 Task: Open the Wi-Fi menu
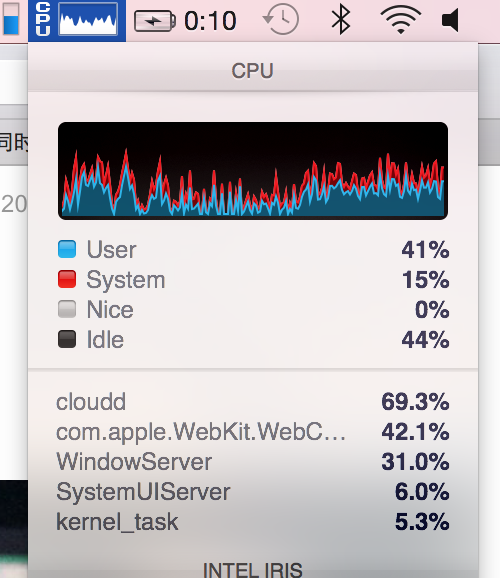tap(401, 20)
